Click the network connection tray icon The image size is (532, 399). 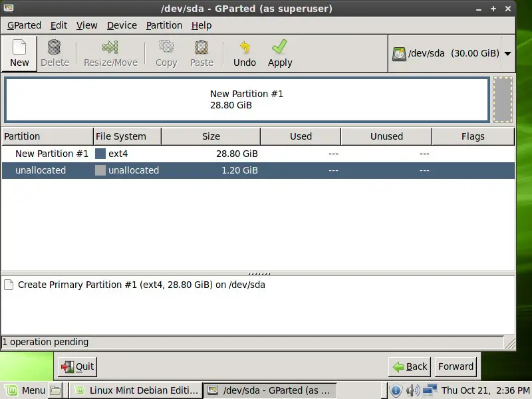tap(430, 390)
